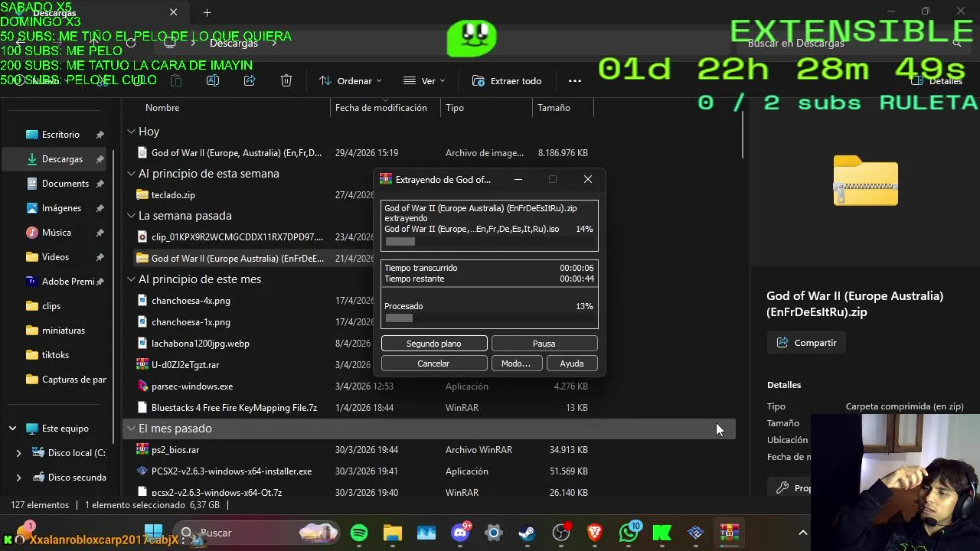Screen dimensions: 980x551
Task: Collapse the El mes pasado group
Action: pos(131,429)
